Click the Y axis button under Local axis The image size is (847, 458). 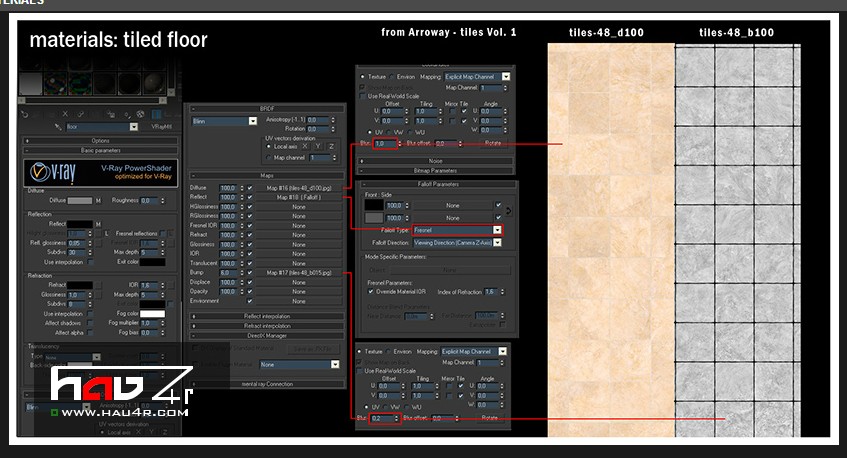318,146
